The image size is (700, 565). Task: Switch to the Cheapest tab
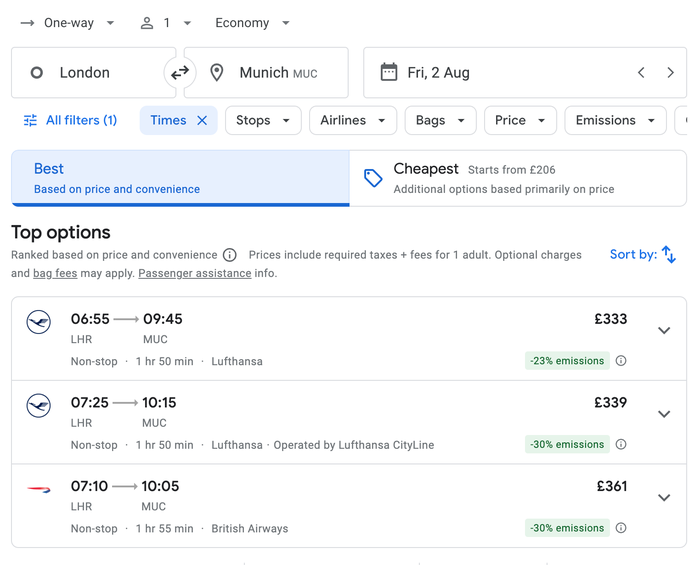[518, 179]
